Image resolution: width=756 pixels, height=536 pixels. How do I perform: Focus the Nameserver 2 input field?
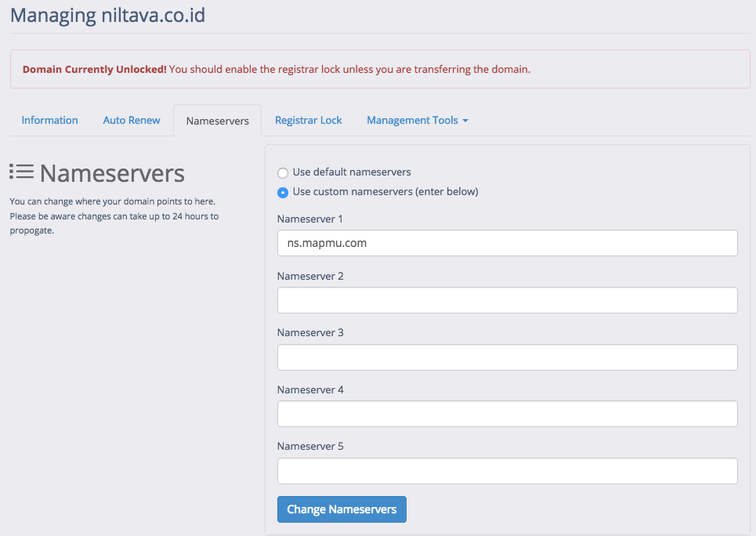click(x=507, y=300)
